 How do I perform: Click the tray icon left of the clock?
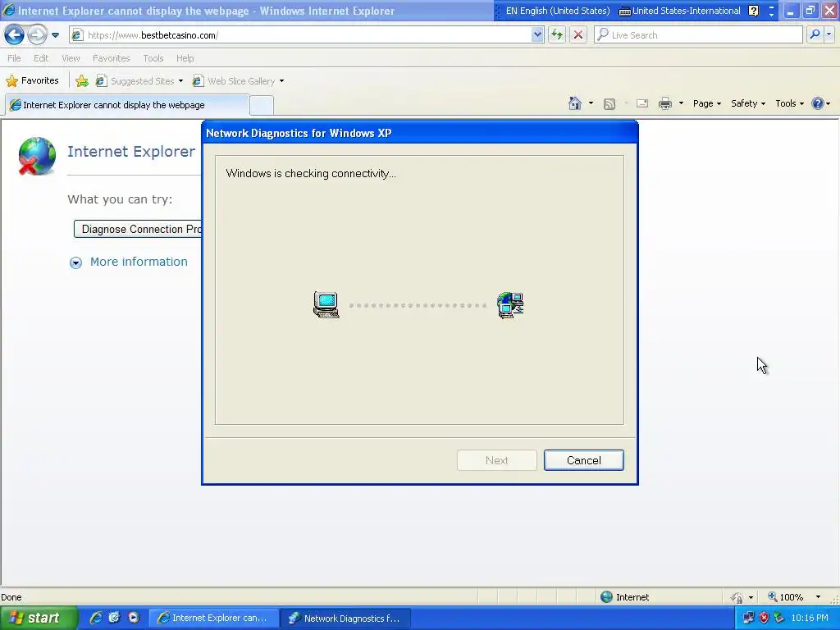(779, 619)
